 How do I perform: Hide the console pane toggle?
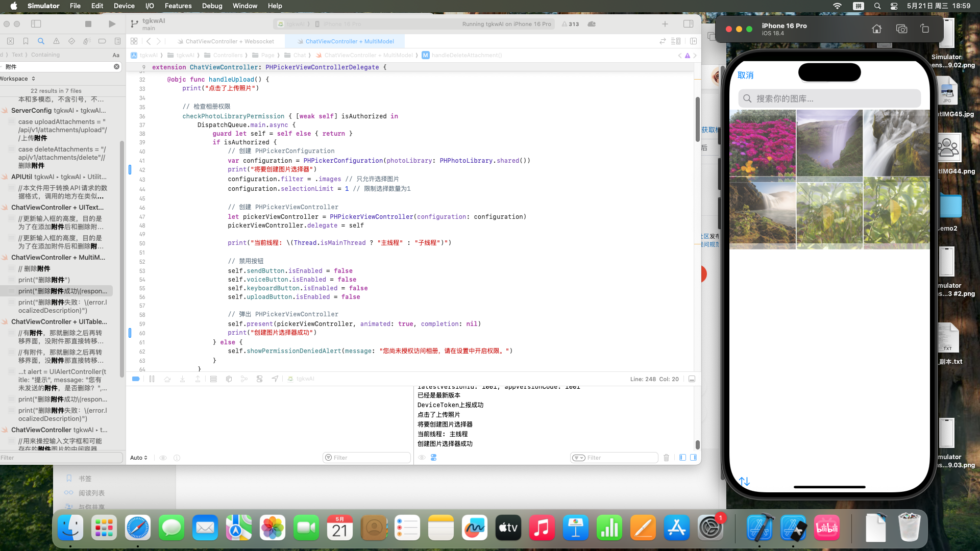click(x=693, y=458)
